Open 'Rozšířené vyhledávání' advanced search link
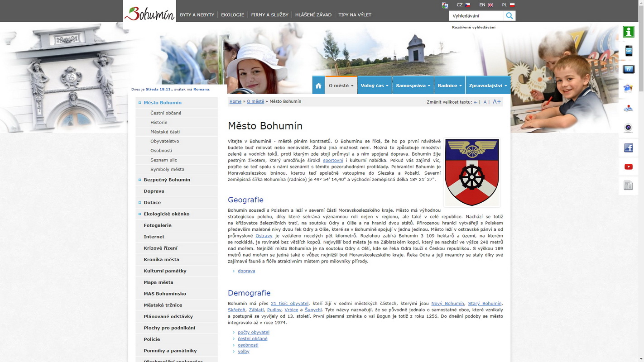The image size is (644, 362). (474, 27)
